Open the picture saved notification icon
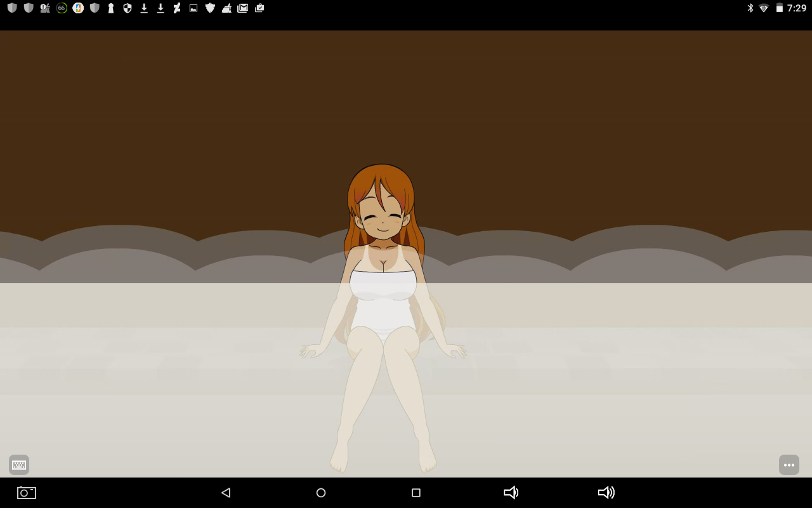Screen dimensions: 812x508 (x=193, y=8)
